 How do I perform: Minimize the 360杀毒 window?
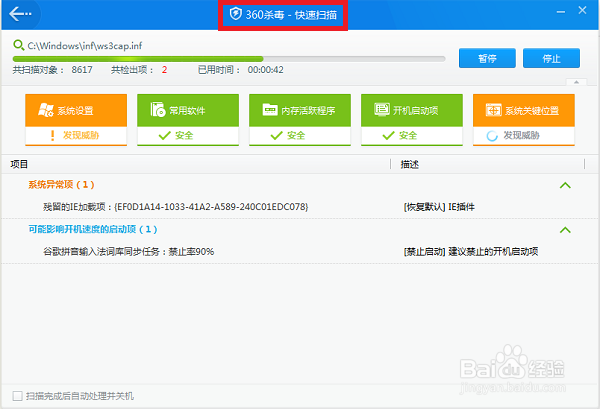click(x=561, y=11)
